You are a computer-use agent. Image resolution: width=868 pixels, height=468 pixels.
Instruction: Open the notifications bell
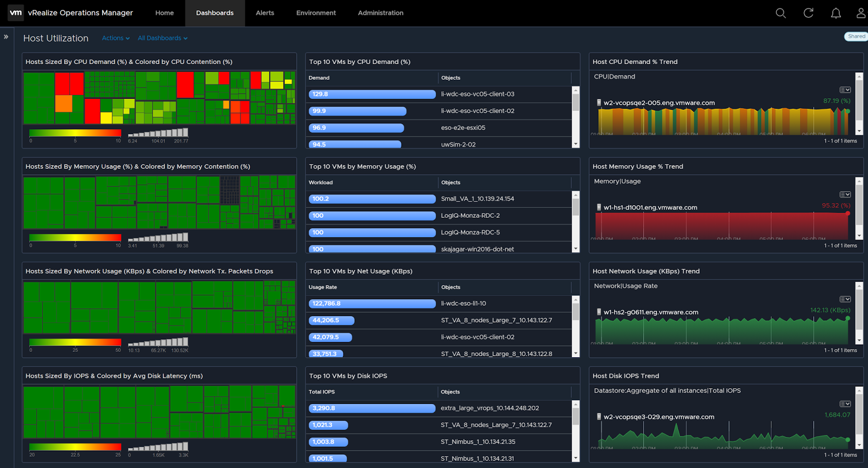click(x=836, y=13)
